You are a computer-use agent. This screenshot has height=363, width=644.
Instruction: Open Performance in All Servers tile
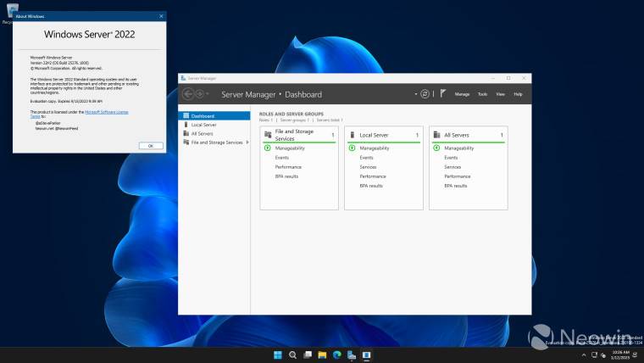pyautogui.click(x=458, y=176)
